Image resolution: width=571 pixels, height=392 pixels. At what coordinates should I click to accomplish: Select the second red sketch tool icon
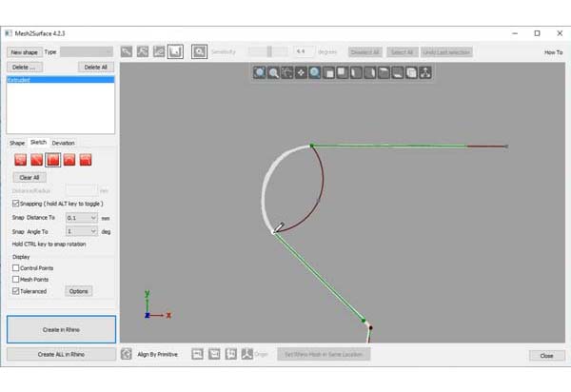(36, 160)
